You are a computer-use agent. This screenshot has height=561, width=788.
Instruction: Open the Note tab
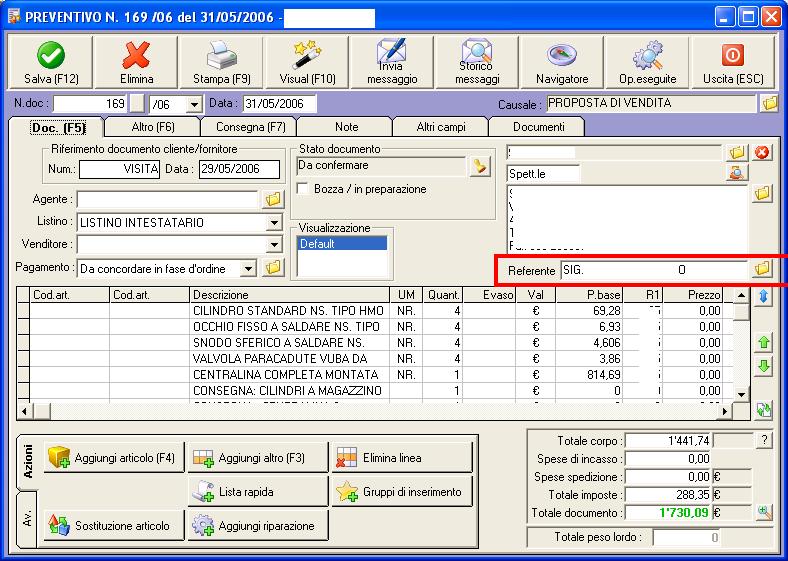click(346, 127)
